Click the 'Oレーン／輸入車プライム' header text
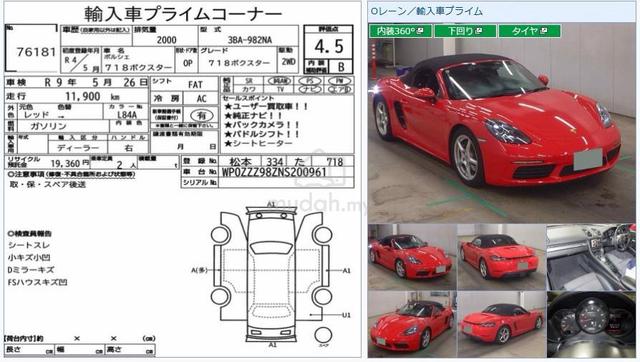Viewport: 640px width, 362px height. (x=426, y=11)
